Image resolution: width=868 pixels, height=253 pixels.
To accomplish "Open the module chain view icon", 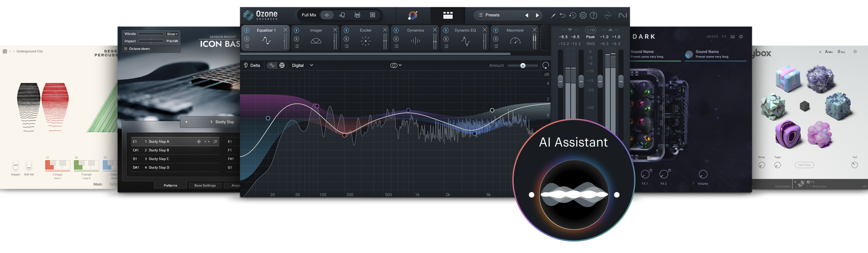I will point(448,15).
